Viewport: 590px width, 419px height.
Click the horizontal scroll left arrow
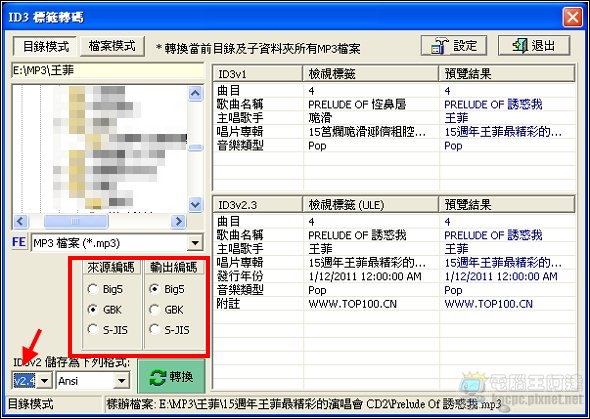(x=20, y=221)
